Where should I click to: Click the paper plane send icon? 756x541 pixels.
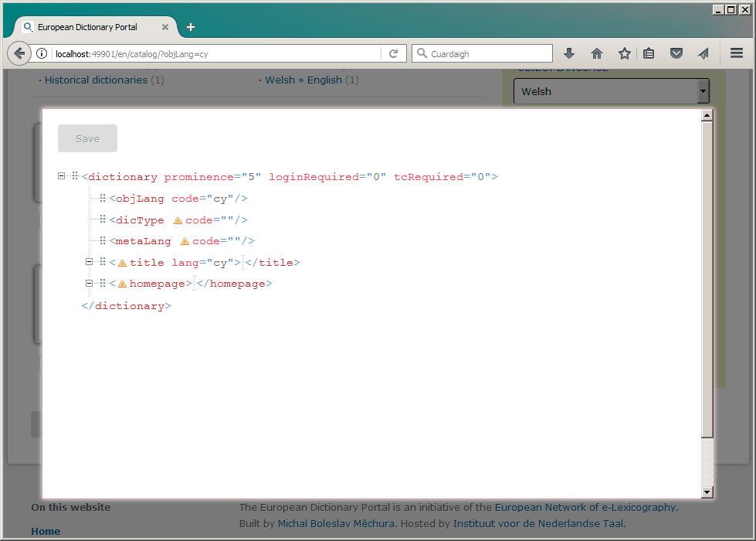(703, 53)
